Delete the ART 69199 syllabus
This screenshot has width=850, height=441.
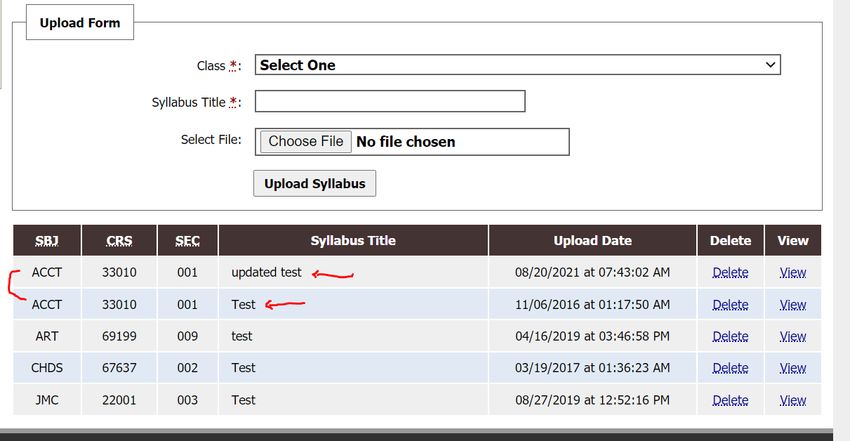click(730, 336)
